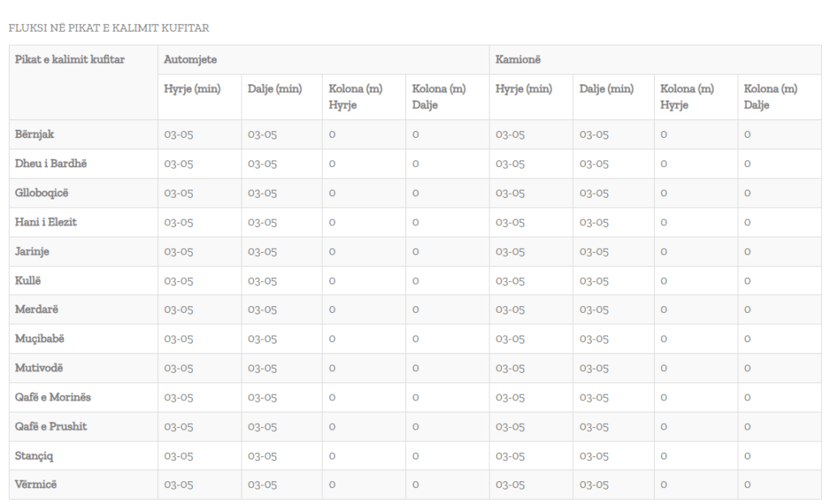830x504 pixels.
Task: Click the Muçibabë row label
Action: (41, 339)
